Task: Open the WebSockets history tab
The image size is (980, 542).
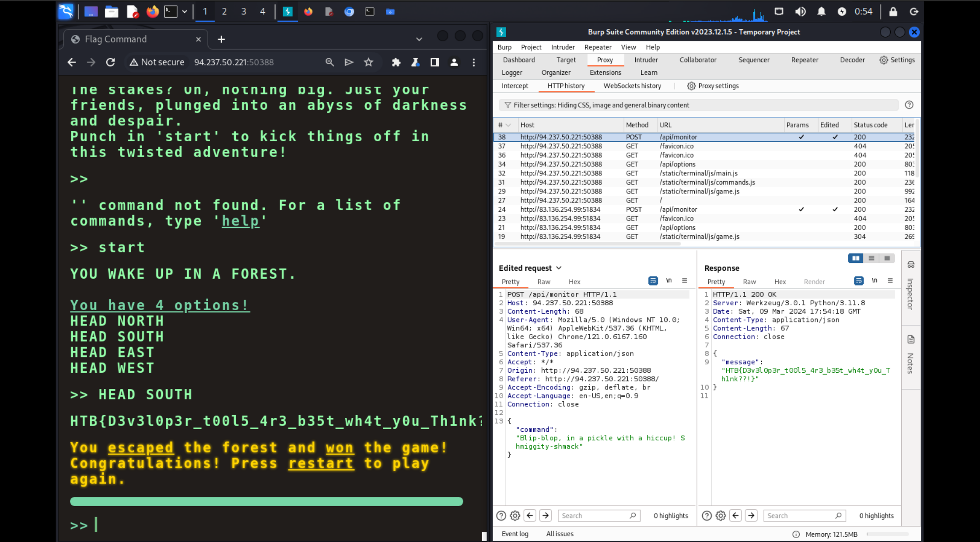Action: tap(632, 86)
